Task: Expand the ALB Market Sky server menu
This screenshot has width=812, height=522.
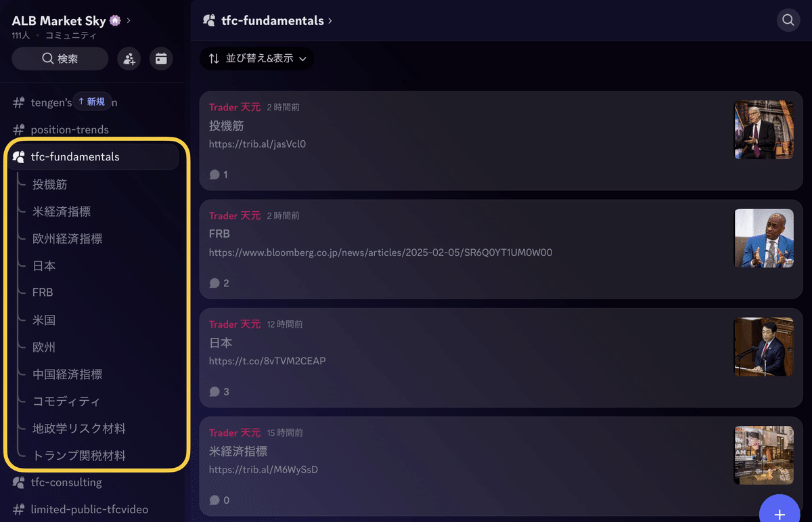Action: tap(127, 20)
